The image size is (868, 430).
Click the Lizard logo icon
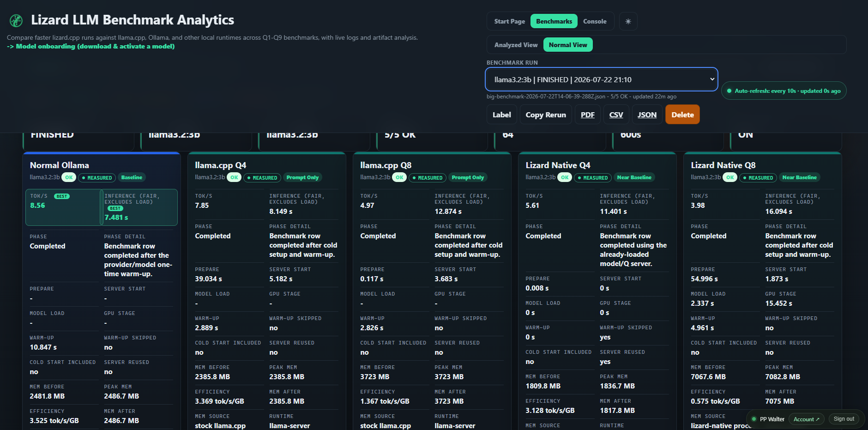(x=16, y=20)
